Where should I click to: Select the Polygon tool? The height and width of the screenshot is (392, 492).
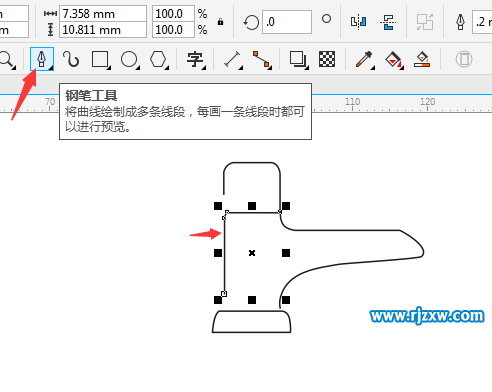[159, 60]
